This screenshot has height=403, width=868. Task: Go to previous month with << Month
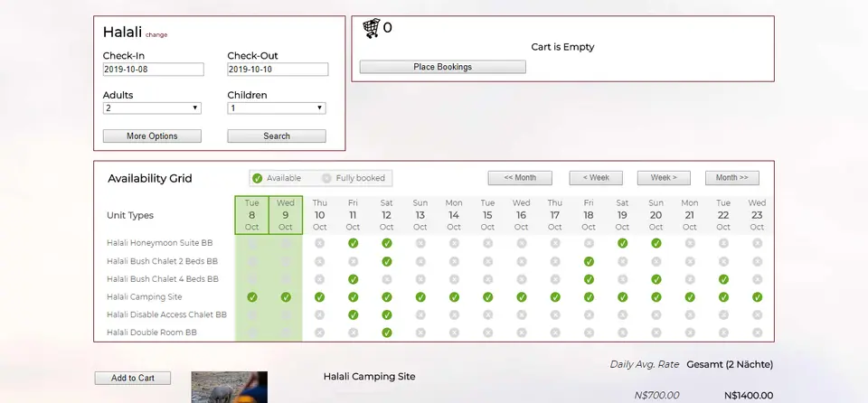(520, 178)
